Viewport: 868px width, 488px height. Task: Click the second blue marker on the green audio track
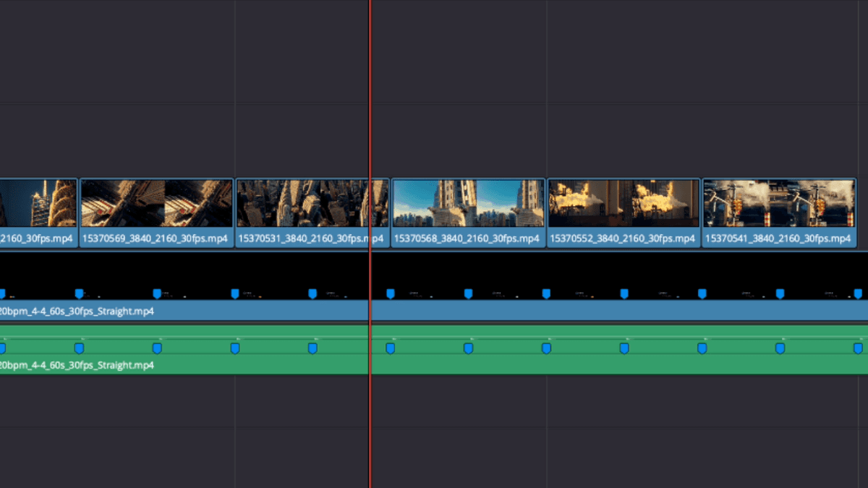[78, 347]
